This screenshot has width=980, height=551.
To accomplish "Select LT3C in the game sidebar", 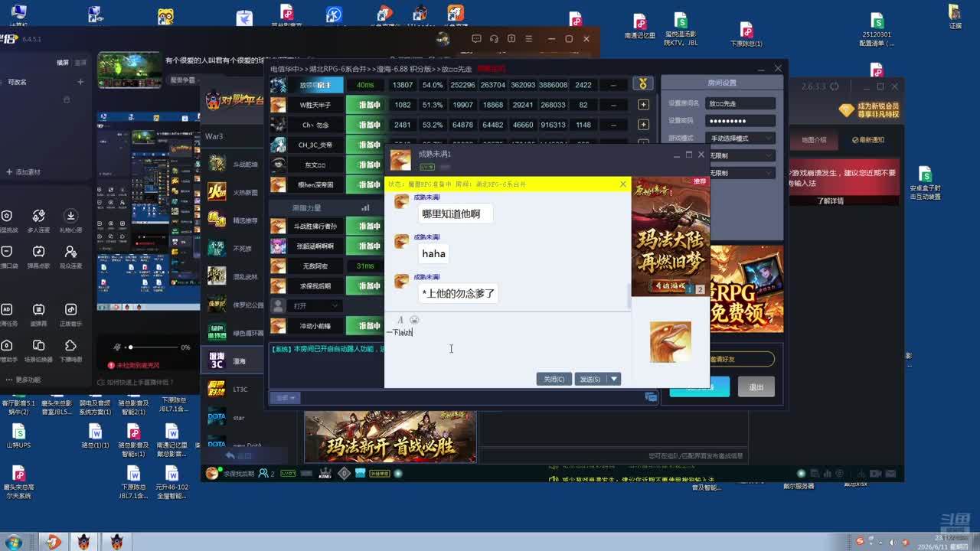I will pos(234,390).
